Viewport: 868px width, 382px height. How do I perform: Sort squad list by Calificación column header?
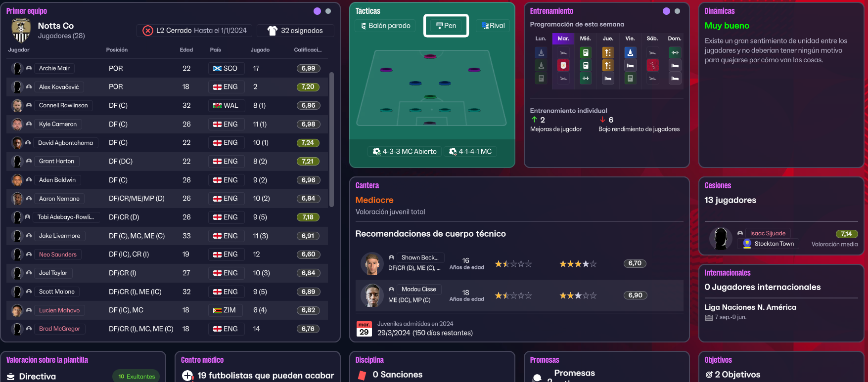coord(308,50)
